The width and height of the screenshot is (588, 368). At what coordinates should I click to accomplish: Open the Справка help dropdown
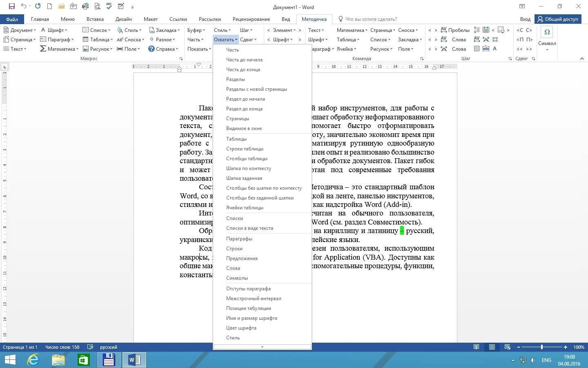(x=163, y=49)
